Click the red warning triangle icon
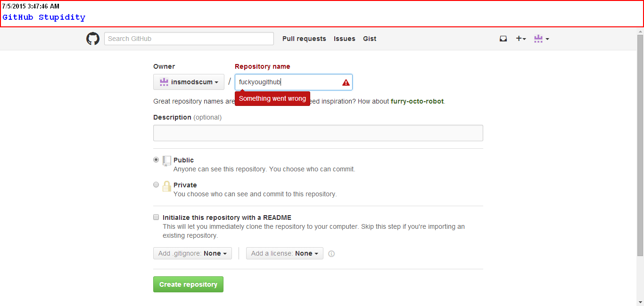Screen dimensions: 644x306 coord(346,82)
